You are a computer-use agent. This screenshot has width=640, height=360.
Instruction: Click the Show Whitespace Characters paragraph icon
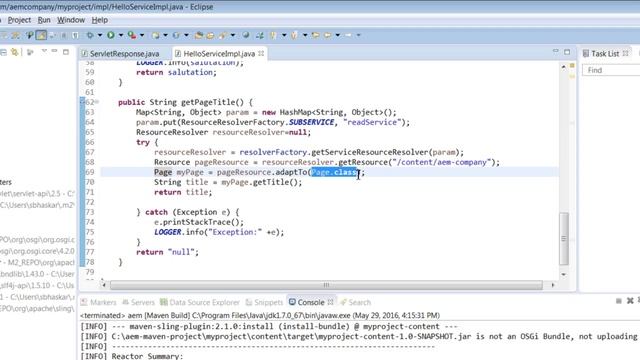click(x=75, y=35)
